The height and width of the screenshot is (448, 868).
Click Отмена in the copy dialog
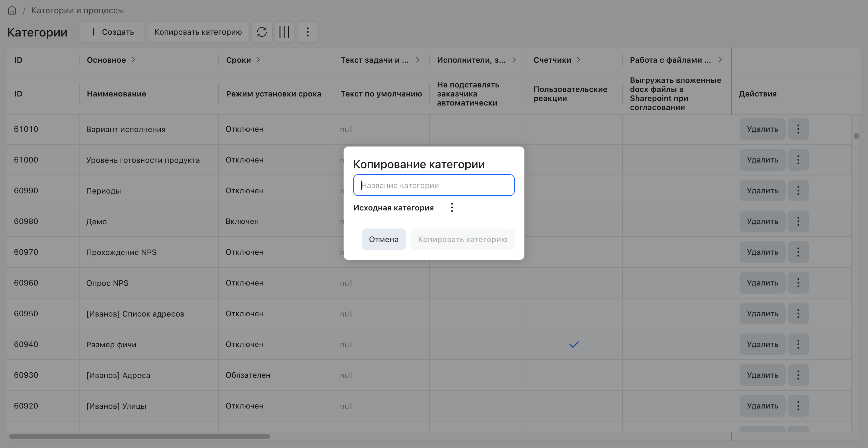click(383, 239)
